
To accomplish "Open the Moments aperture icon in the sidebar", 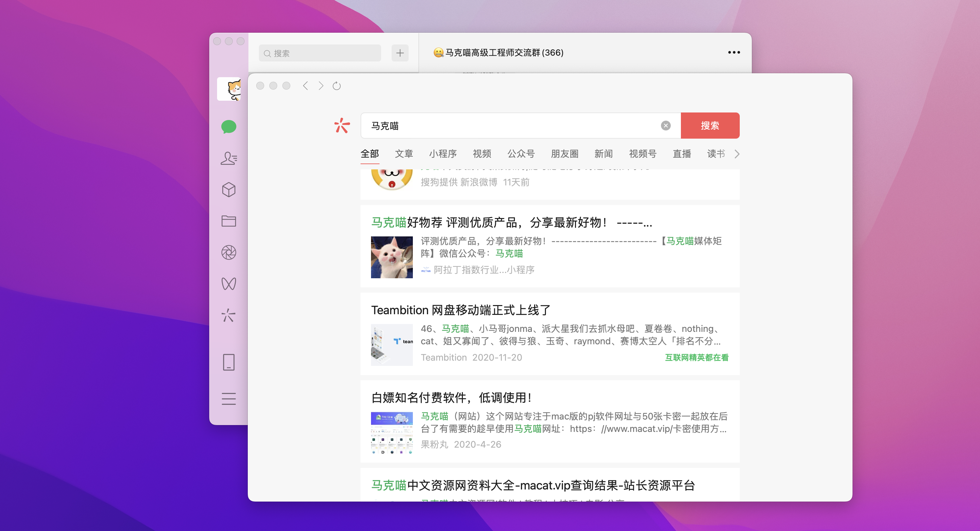I will pyautogui.click(x=228, y=252).
